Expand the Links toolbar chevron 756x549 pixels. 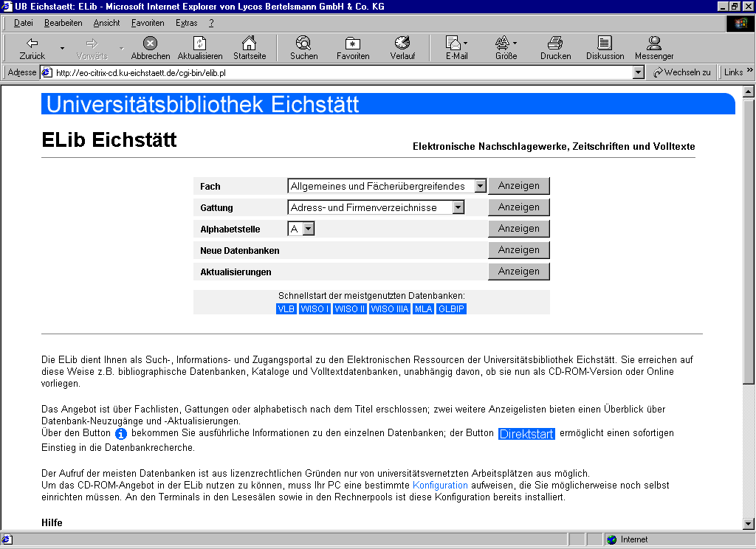tap(750, 70)
